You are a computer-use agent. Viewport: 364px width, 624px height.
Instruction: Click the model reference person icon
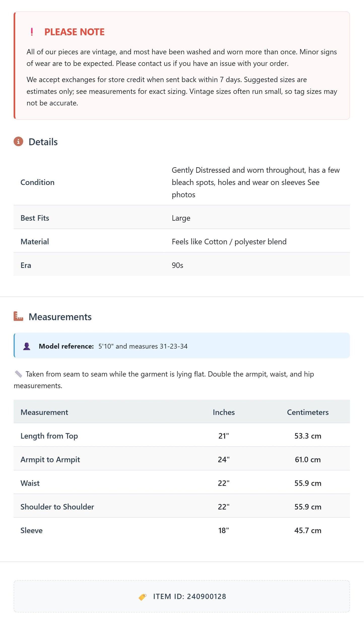[27, 346]
